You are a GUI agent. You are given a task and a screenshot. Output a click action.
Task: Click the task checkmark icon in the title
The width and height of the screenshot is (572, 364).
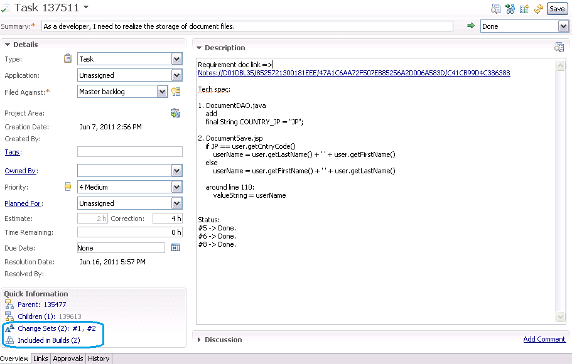(5, 8)
